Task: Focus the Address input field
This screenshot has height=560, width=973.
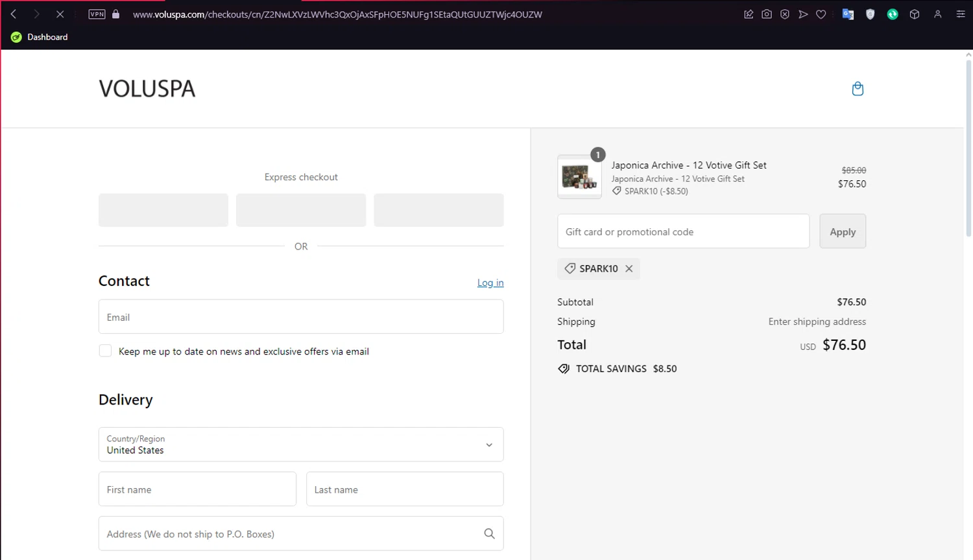Action: coord(301,533)
